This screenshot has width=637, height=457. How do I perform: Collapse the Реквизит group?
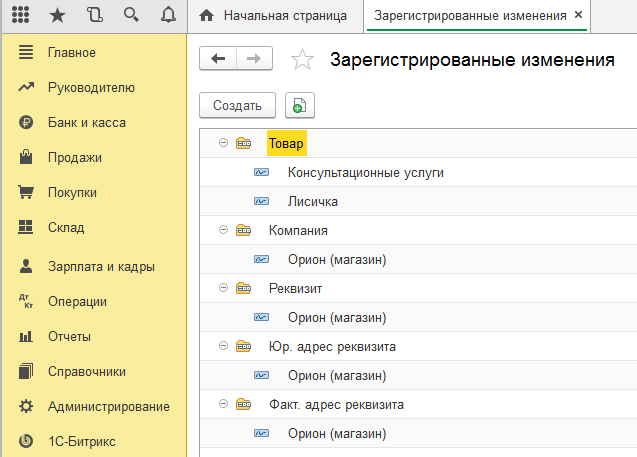(223, 288)
